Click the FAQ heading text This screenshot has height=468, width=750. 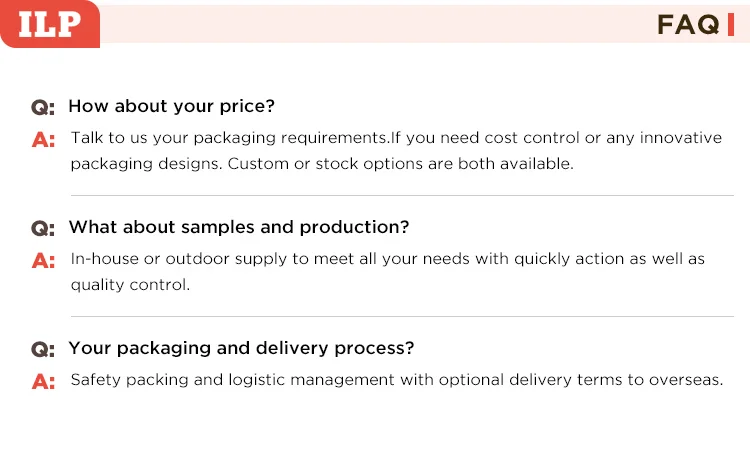[x=688, y=25]
